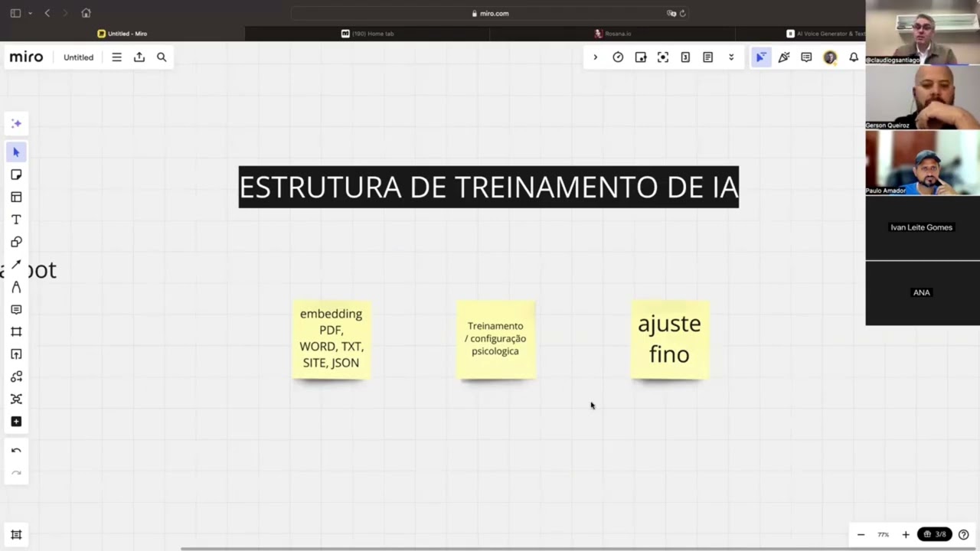Open Safari sidebar dropdown arrow
Viewport: 980px width, 551px height.
click(30, 13)
